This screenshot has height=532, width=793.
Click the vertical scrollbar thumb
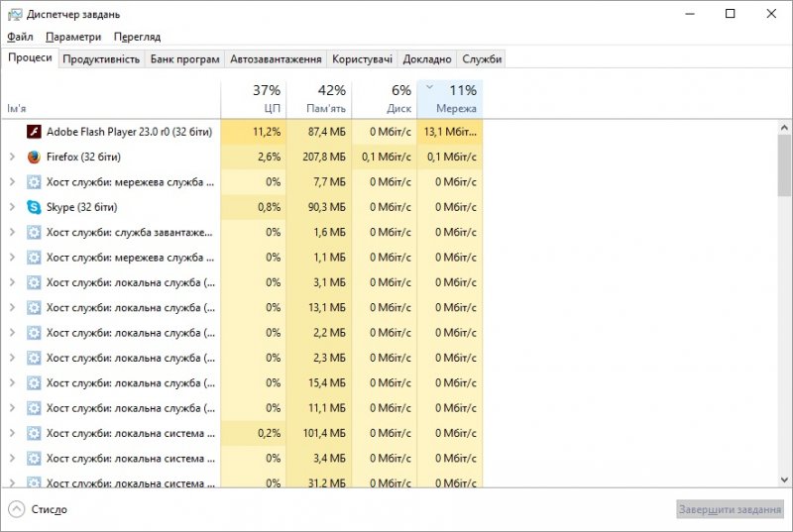[784, 165]
